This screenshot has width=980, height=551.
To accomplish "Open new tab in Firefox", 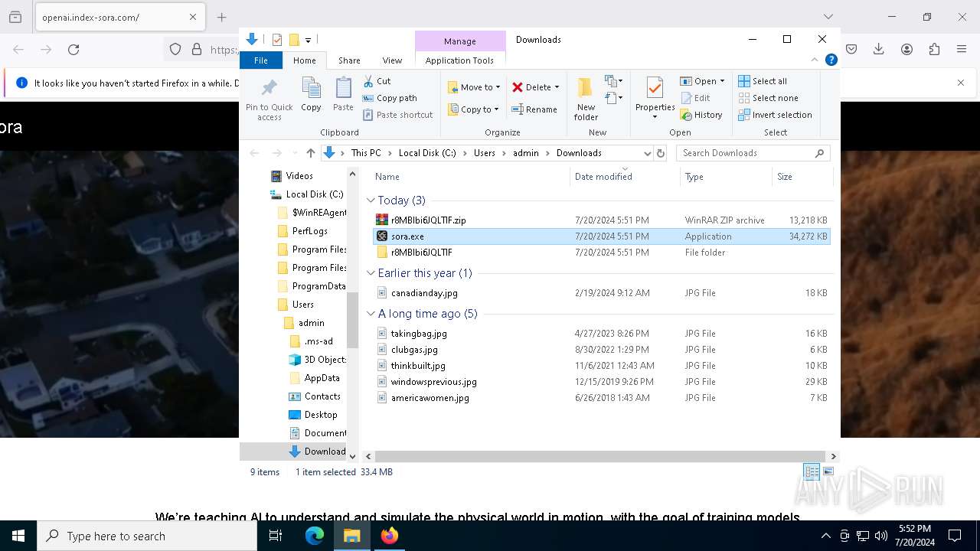I will pos(221,17).
